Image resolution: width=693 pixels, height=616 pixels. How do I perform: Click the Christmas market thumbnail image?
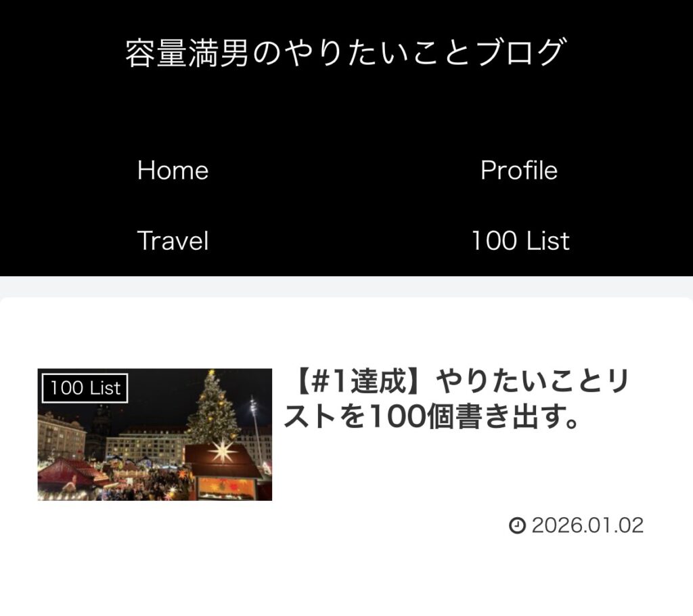coord(155,435)
